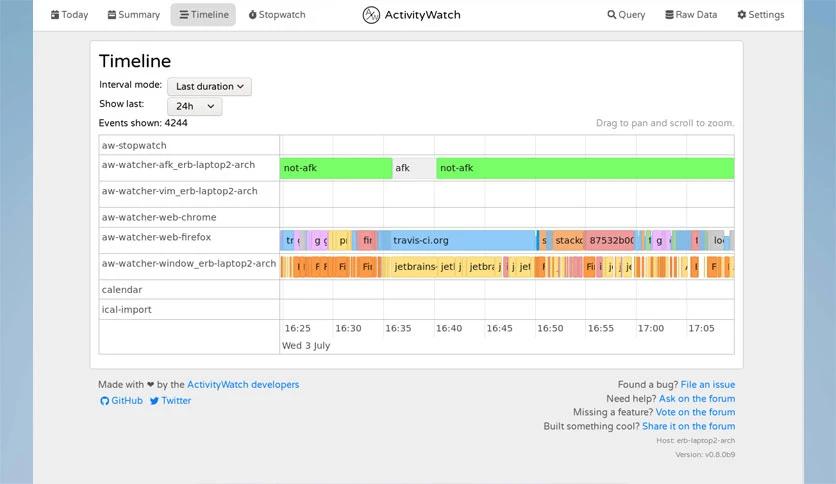Select the afk event on the timeline
This screenshot has width=836, height=484.
[x=414, y=168]
